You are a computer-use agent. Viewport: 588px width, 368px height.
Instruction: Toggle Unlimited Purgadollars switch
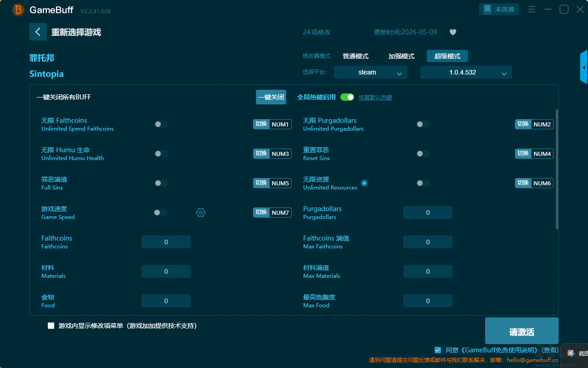pyautogui.click(x=423, y=124)
